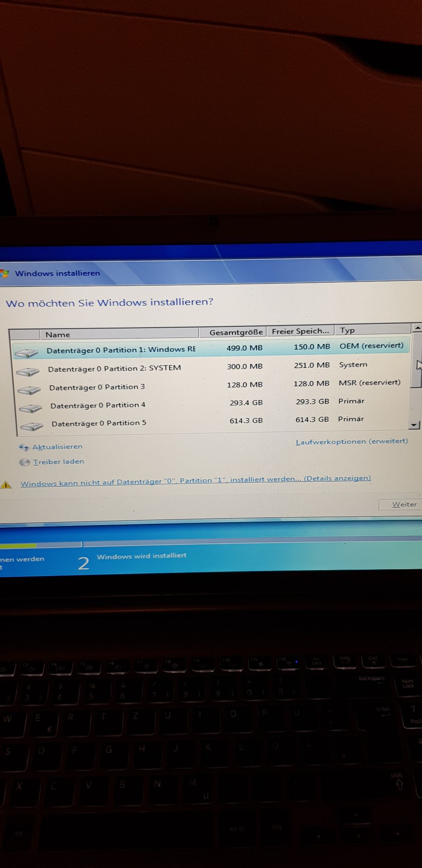
Task: Sort by the Name column header
Action: pos(119,334)
